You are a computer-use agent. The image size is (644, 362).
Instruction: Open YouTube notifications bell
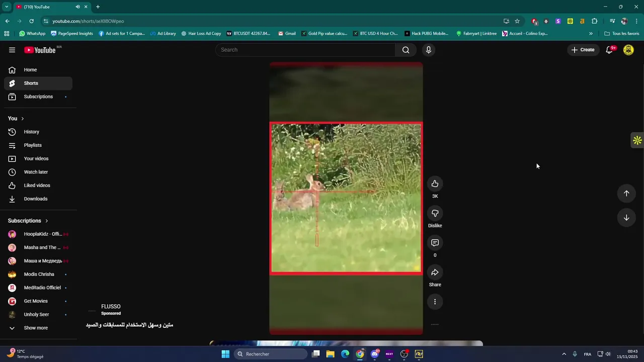[609, 50]
